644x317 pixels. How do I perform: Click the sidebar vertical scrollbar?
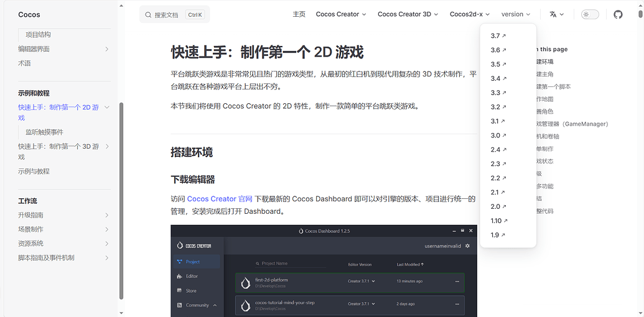tap(121, 201)
